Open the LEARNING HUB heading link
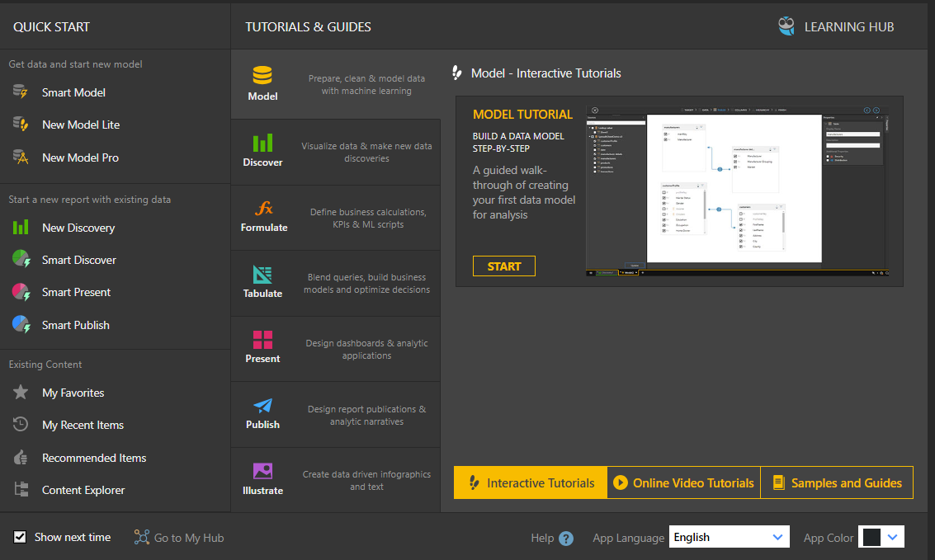This screenshot has width=935, height=560. pos(849,27)
